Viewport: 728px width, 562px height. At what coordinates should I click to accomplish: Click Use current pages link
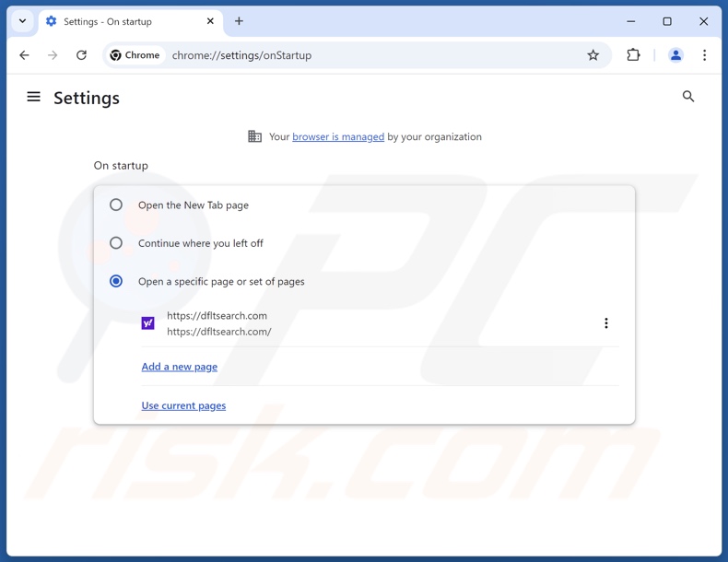(183, 405)
